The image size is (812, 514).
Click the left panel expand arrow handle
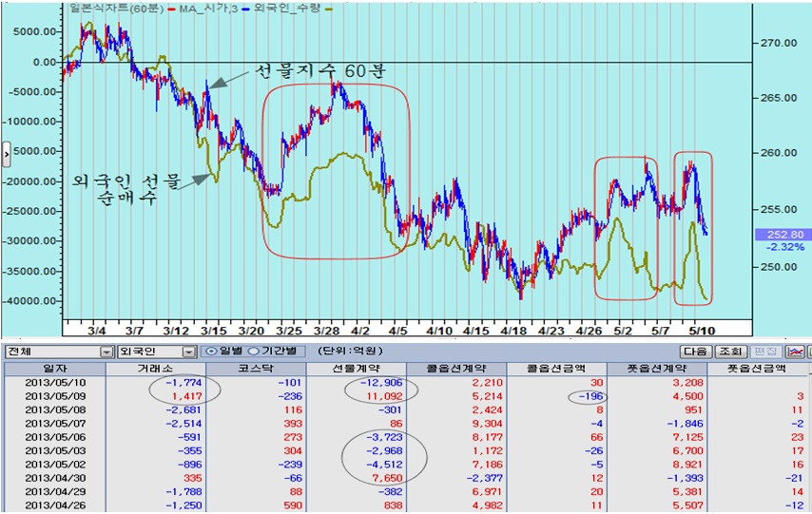point(7,154)
